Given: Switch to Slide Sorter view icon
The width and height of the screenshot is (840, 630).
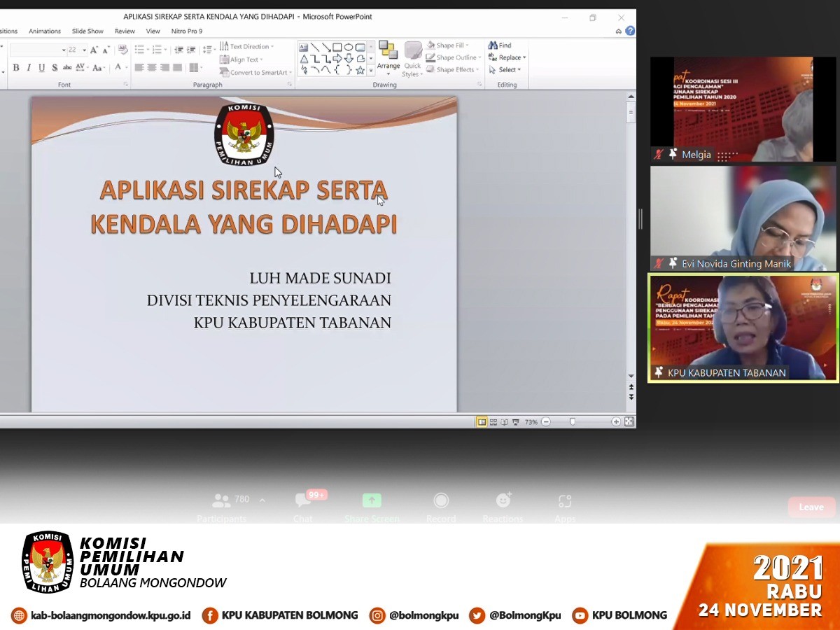Looking at the screenshot, I should click(493, 422).
